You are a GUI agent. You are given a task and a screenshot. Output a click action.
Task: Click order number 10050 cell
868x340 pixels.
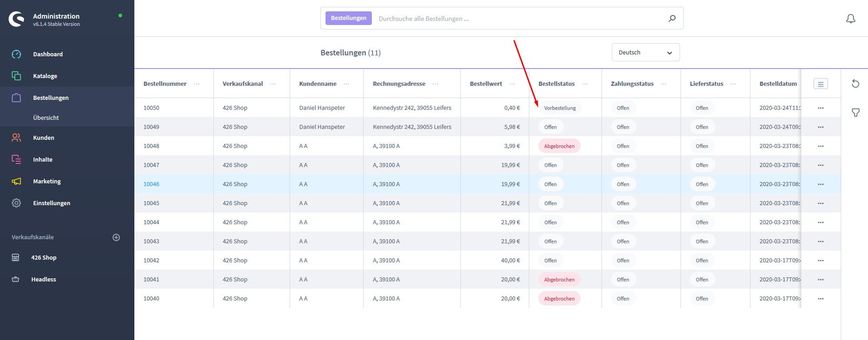coord(151,108)
